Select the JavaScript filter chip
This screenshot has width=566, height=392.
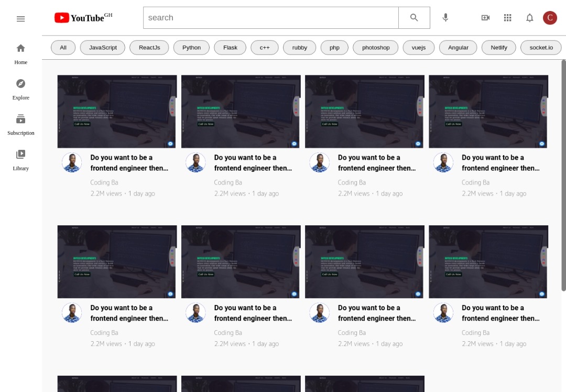point(103,48)
